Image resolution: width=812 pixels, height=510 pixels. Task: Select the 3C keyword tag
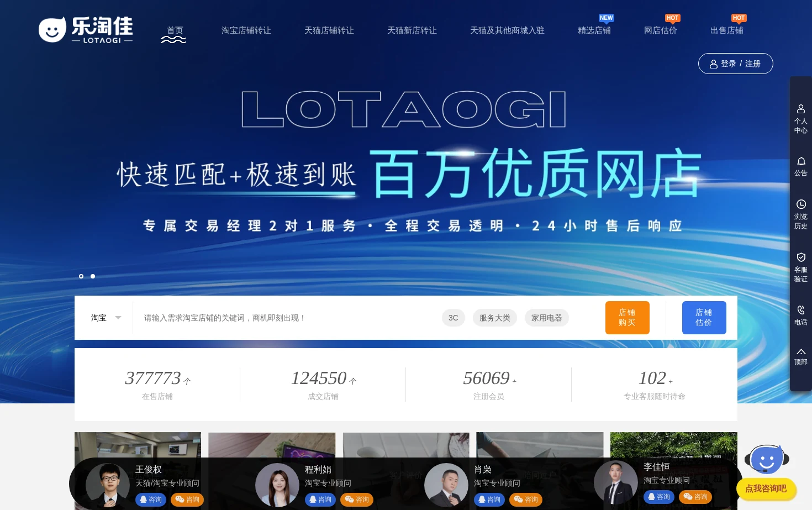coord(454,318)
